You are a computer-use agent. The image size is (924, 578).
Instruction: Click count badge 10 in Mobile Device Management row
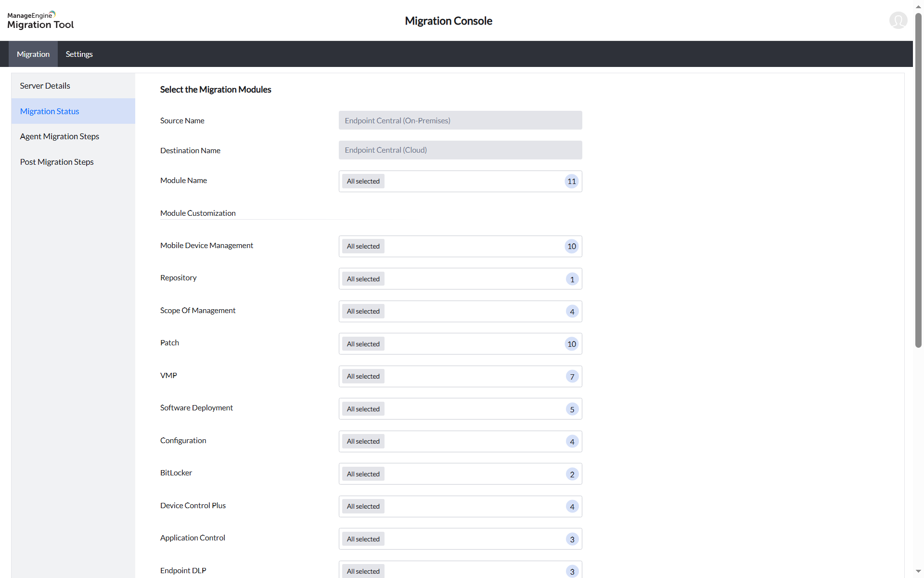tap(572, 246)
